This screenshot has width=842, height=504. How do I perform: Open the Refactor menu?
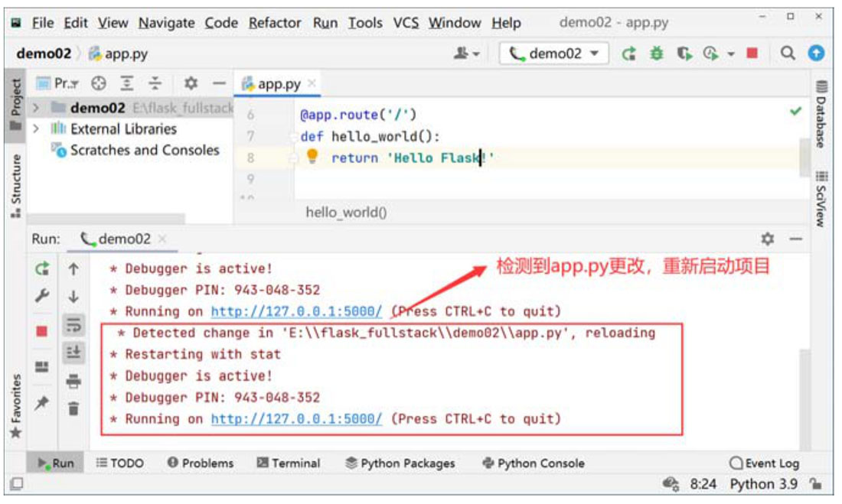(x=276, y=23)
